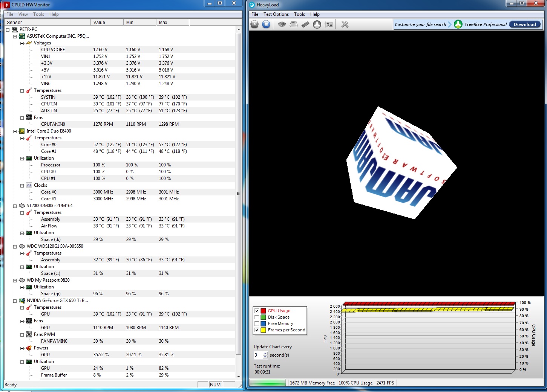Collapse the Powers group under NVIDIA
The height and width of the screenshot is (392, 547).
coord(22,348)
